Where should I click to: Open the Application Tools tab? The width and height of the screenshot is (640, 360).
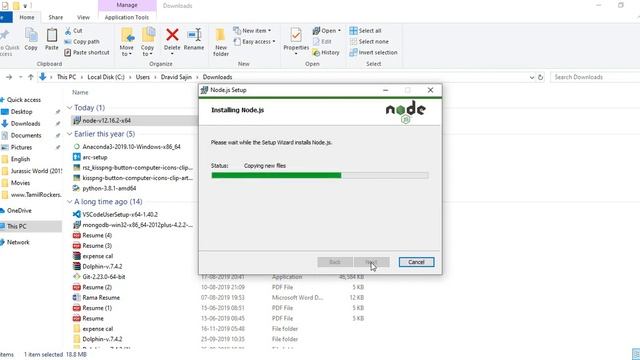click(127, 17)
